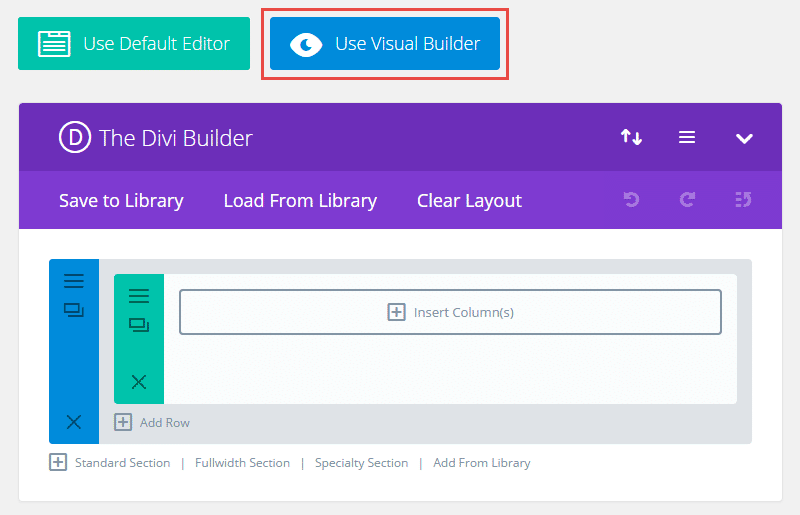Duplicate the green row

point(139,325)
